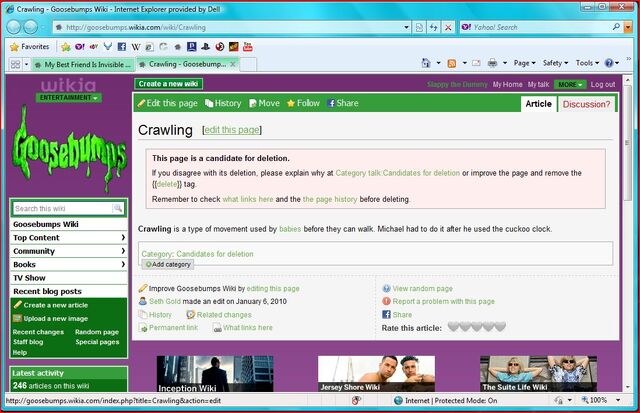Click Edit this page in green toolbar
Viewport: 640px width, 413px height.
click(x=167, y=103)
